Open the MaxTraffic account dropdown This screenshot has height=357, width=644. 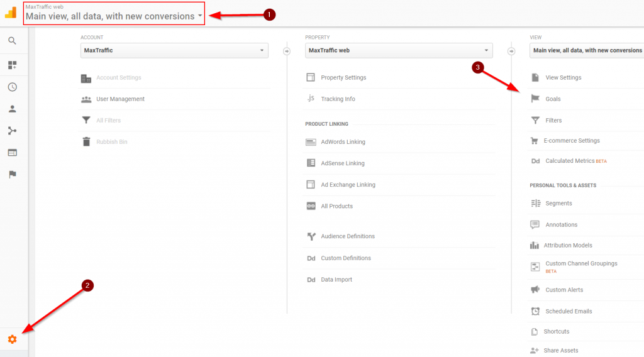(x=175, y=50)
